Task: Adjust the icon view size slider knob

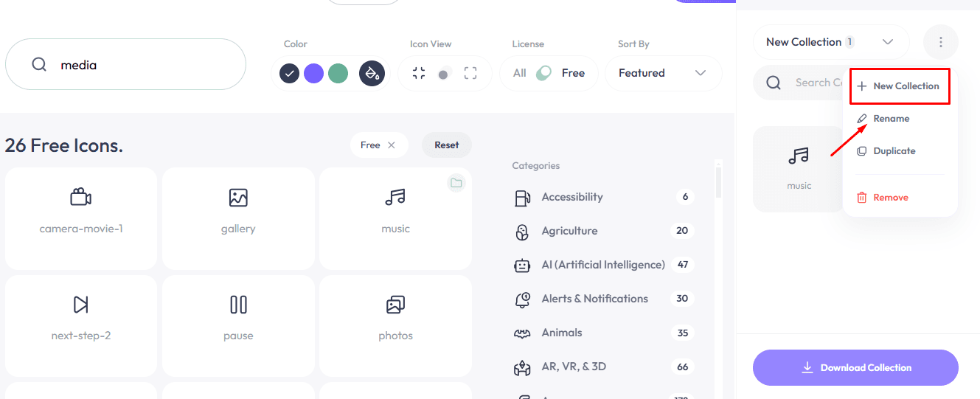Action: click(443, 74)
